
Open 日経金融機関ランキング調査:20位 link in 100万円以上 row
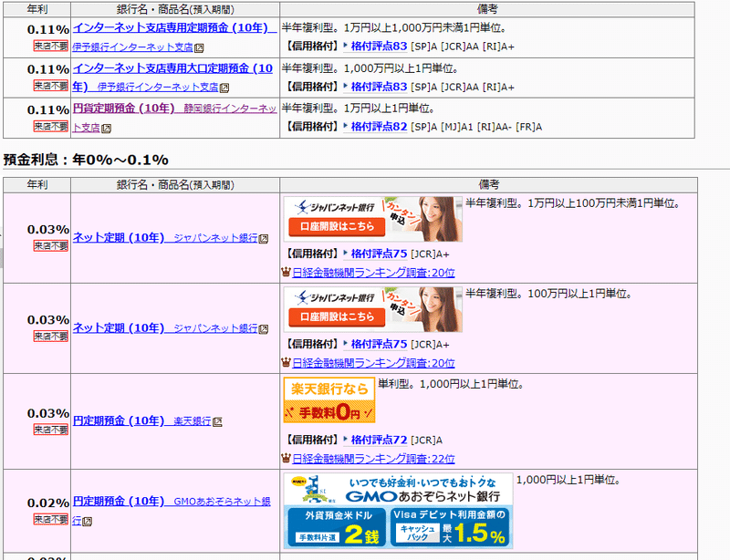tap(373, 363)
